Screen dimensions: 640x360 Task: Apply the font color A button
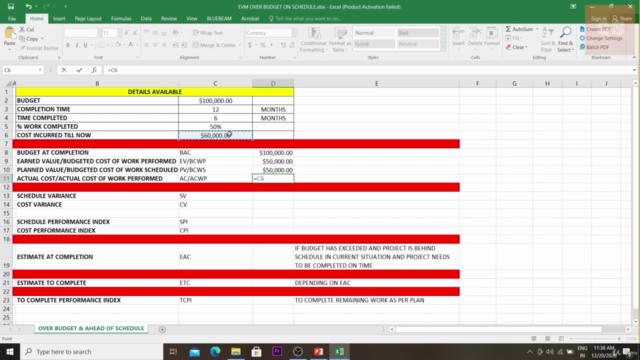[131, 45]
